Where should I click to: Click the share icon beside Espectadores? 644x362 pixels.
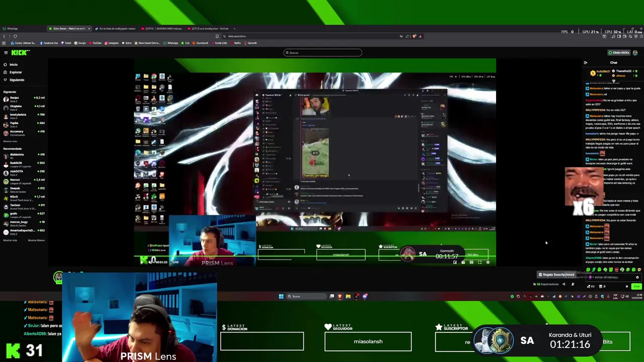[563, 284]
